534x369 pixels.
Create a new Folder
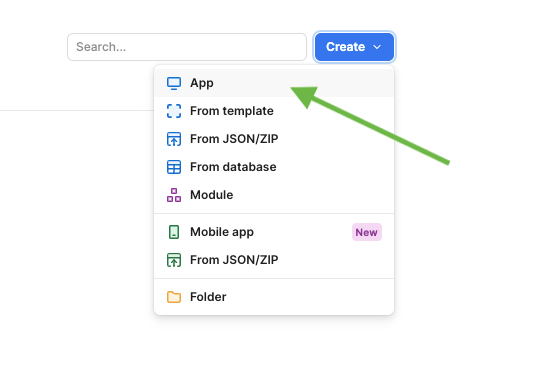point(274,297)
